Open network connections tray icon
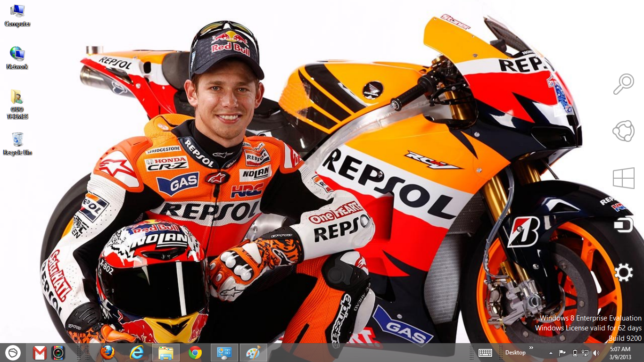 tap(585, 353)
